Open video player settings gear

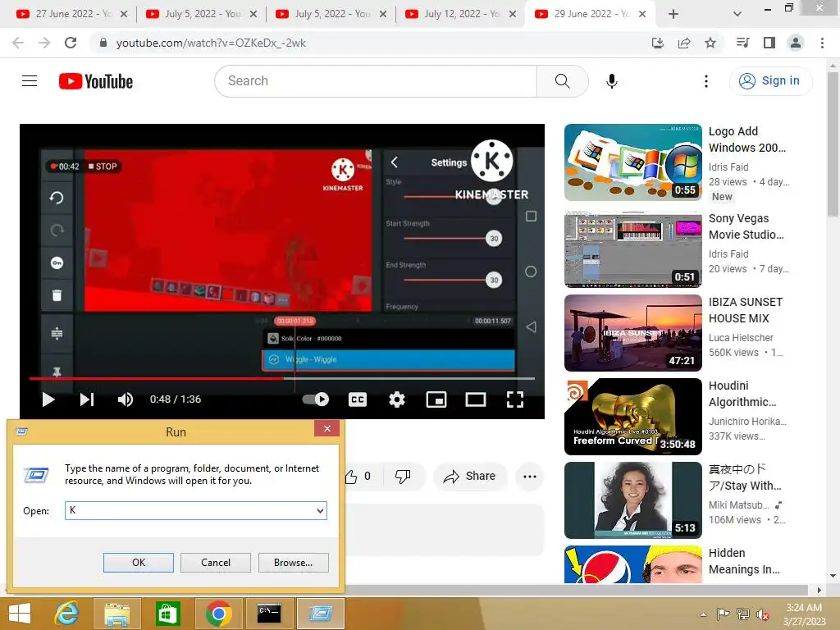397,399
